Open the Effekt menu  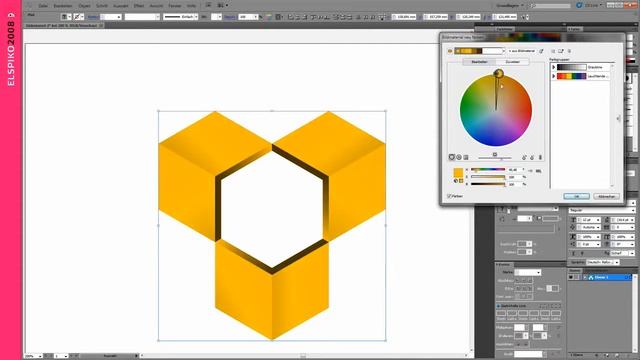click(139, 6)
